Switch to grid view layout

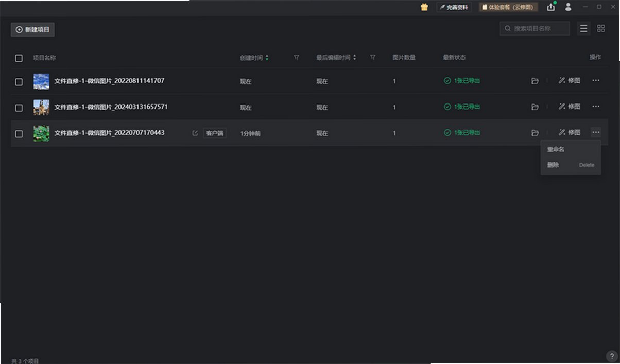point(601,29)
